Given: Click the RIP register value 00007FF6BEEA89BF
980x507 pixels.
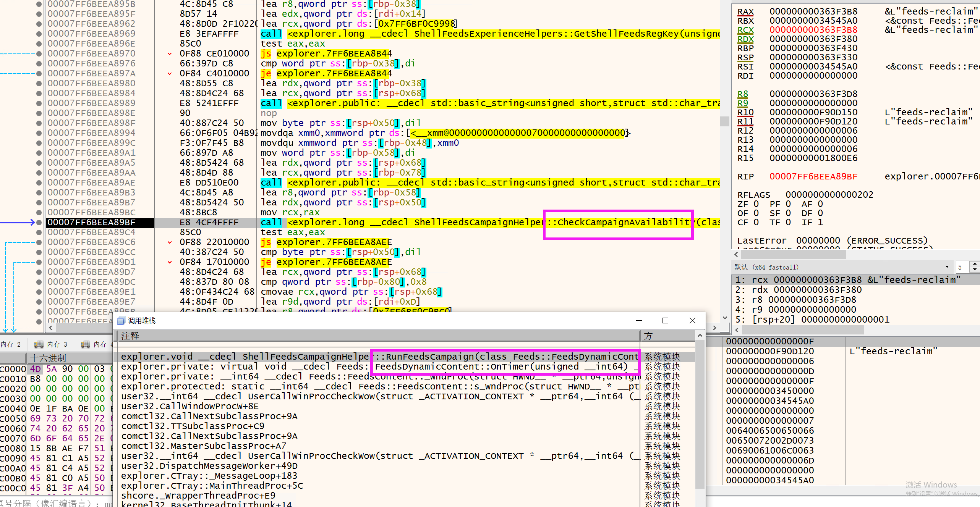Looking at the screenshot, I should pos(813,177).
